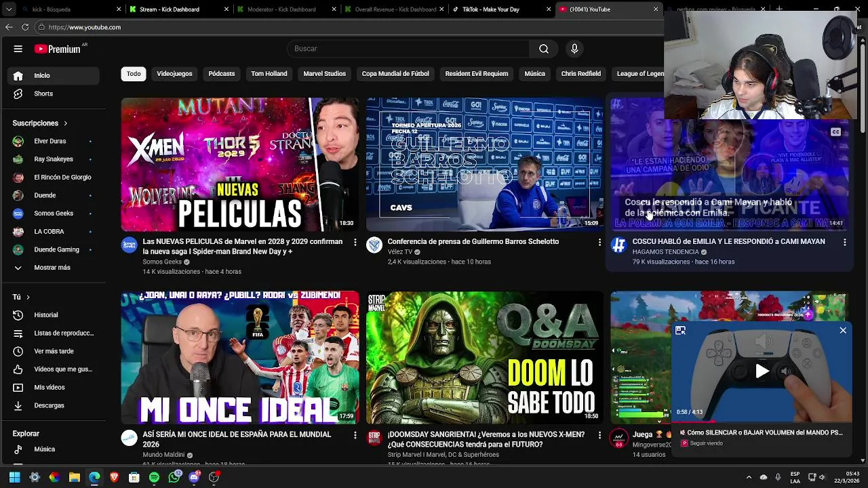Select the Tom Holland filter chip
The height and width of the screenshot is (488, 868).
tap(269, 74)
